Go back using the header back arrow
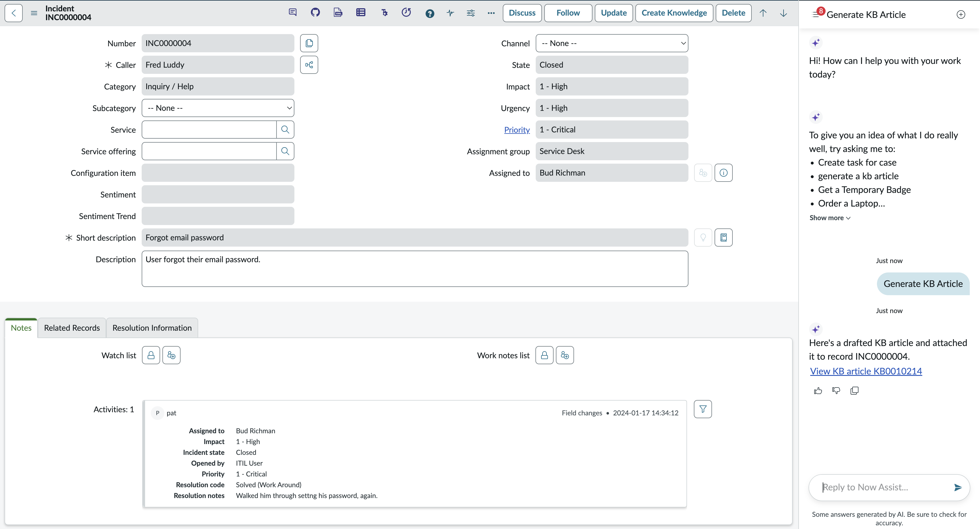Image resolution: width=980 pixels, height=529 pixels. click(14, 13)
